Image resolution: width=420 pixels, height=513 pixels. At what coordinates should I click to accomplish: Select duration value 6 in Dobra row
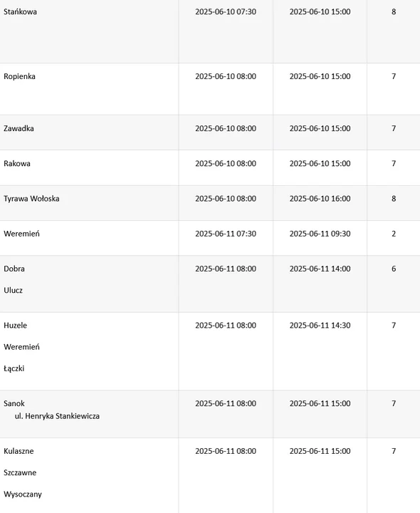coord(394,269)
